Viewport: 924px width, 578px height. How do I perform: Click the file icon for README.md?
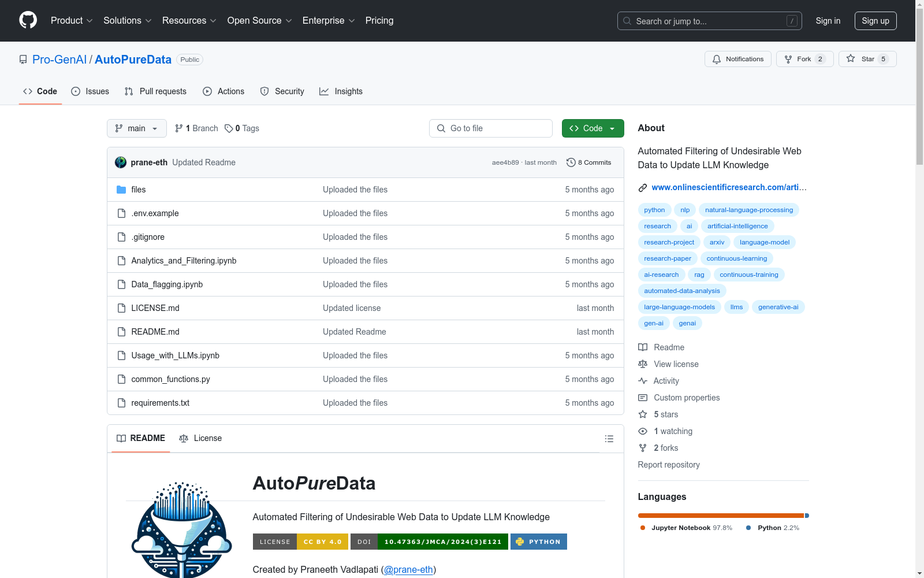121,332
